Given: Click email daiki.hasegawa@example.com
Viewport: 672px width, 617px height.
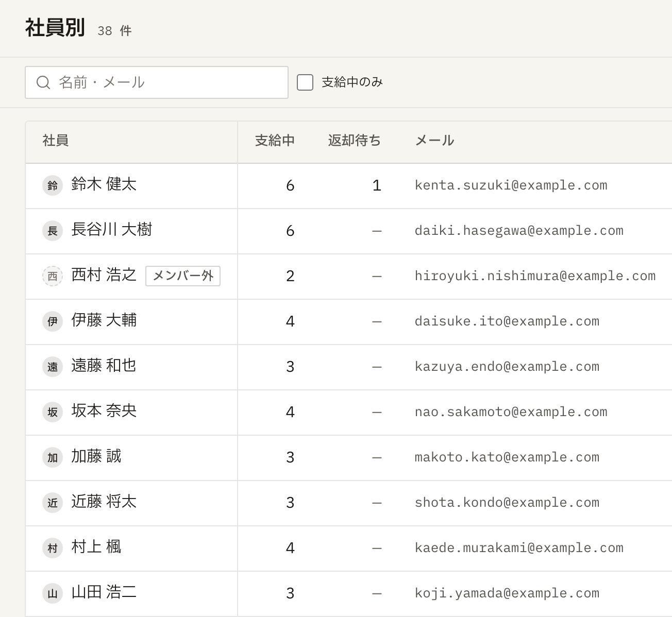Looking at the screenshot, I should [x=519, y=231].
